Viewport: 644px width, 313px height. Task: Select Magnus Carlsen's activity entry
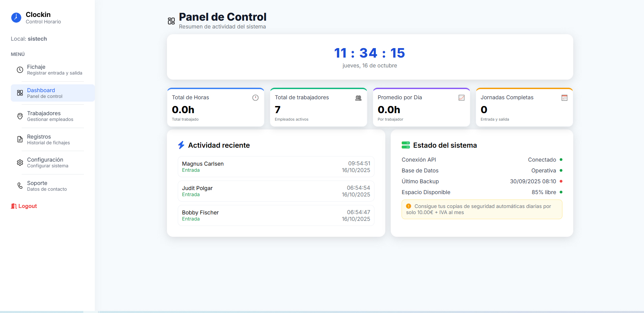coord(276,167)
